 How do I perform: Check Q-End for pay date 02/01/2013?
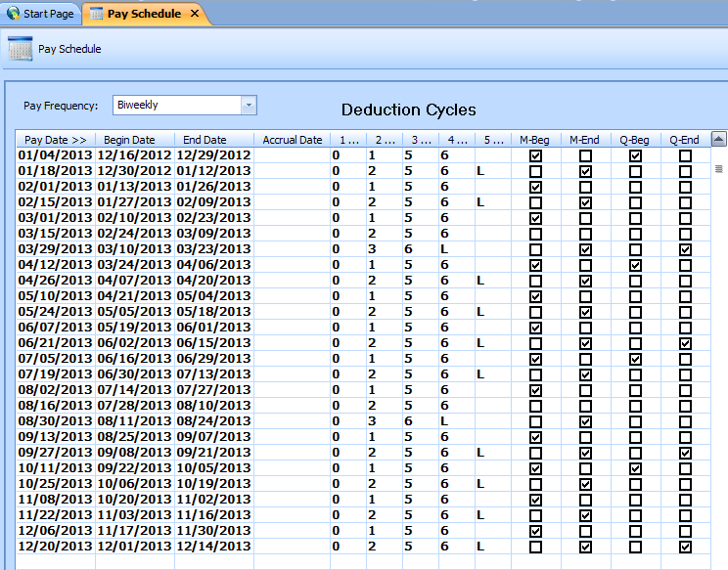tap(685, 187)
